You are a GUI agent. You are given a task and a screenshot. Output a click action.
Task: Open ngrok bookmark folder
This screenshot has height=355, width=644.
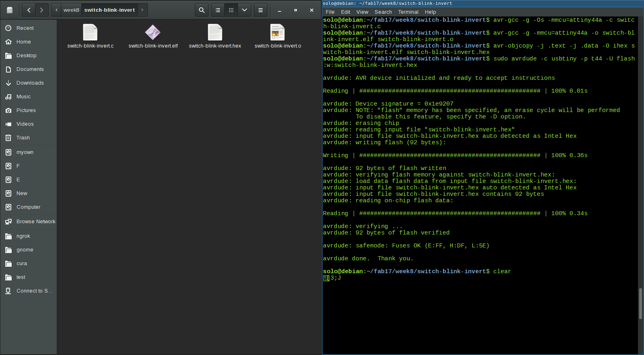click(x=28, y=236)
